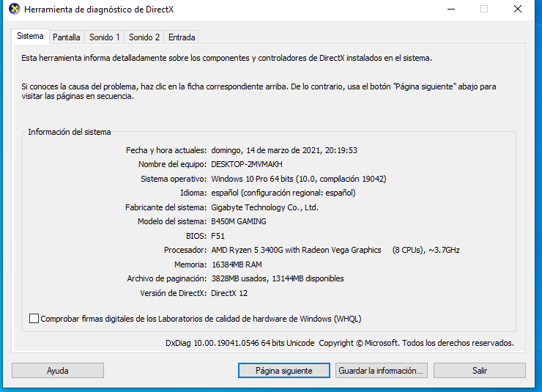The width and height of the screenshot is (542, 392).
Task: Go to the Sonido 2 tab
Action: [x=144, y=37]
